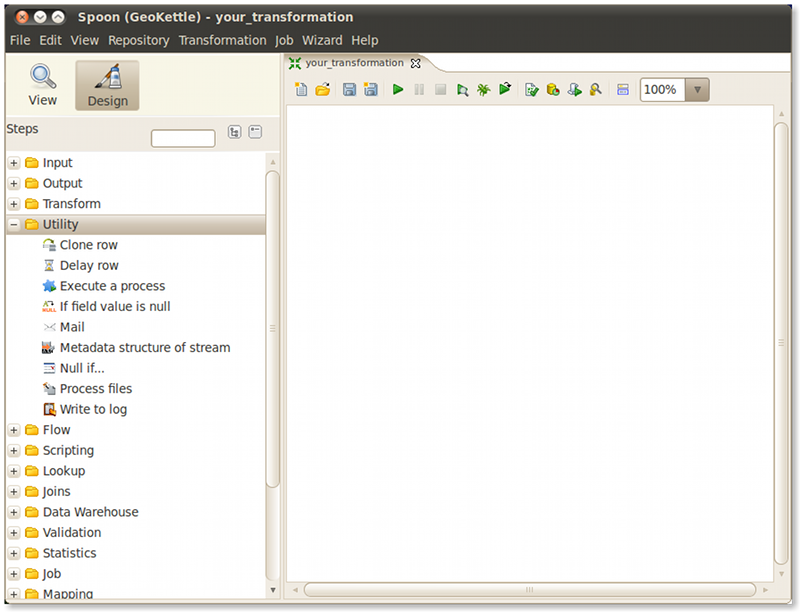Click the Steps search field
800x612 pixels.
[183, 138]
